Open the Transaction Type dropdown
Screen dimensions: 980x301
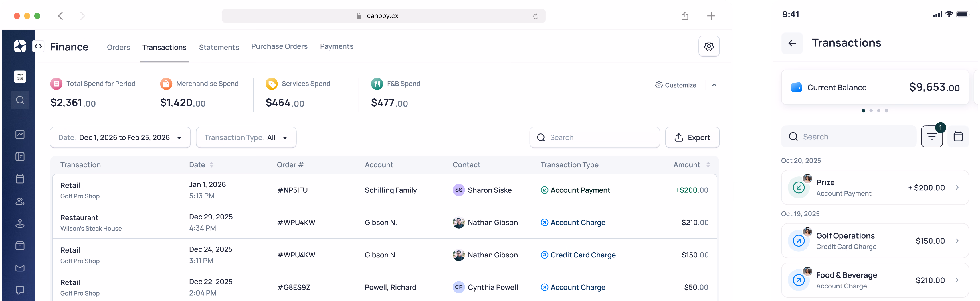[246, 137]
